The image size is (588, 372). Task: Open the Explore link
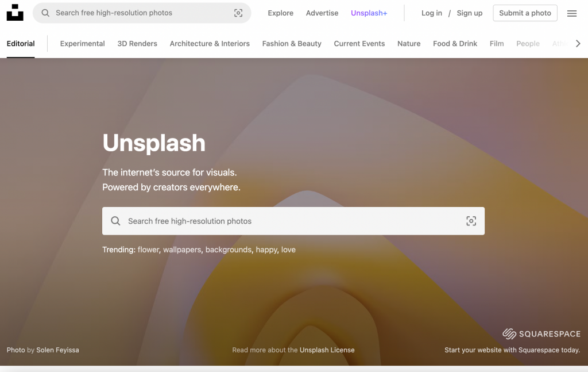[280, 13]
